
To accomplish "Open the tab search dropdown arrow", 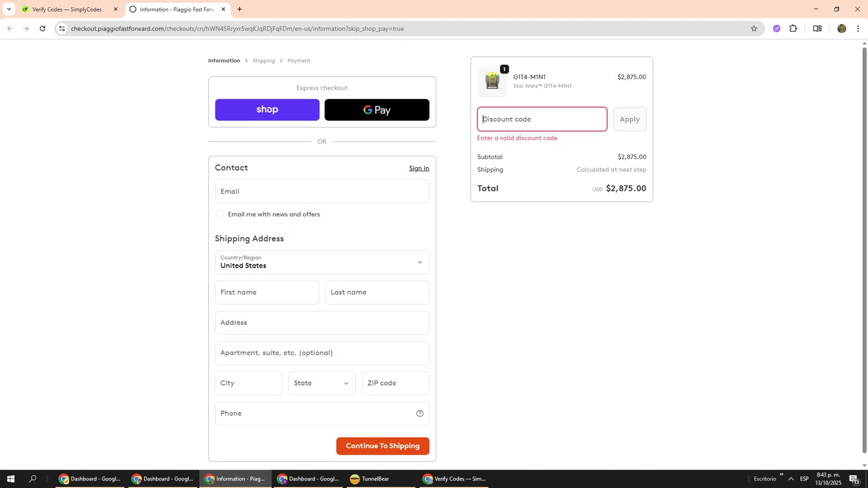I will pos(9,9).
